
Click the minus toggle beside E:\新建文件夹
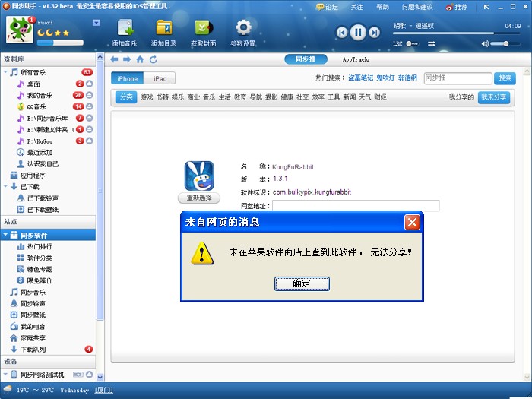pos(89,129)
